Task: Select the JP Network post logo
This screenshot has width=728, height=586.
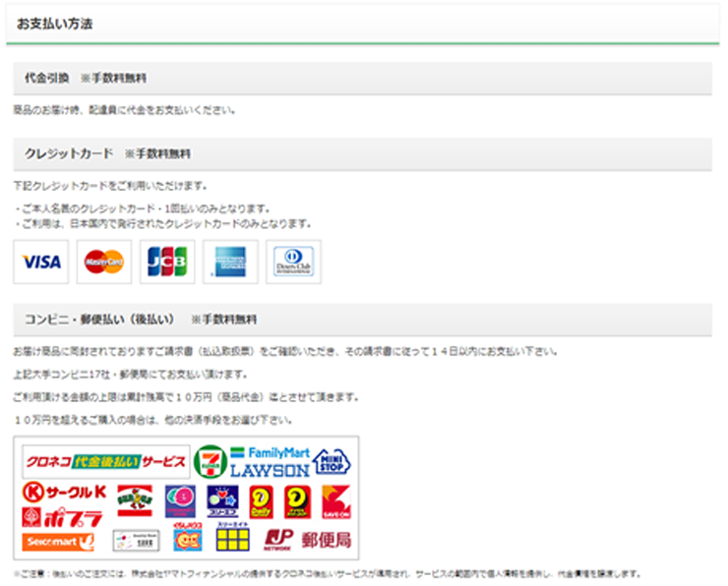Action: click(x=278, y=540)
